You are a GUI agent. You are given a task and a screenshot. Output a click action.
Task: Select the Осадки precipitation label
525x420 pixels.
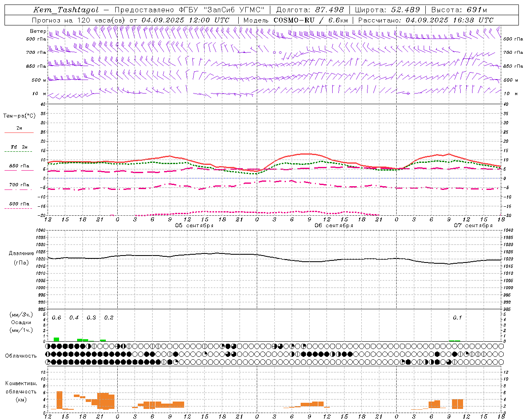(21, 322)
